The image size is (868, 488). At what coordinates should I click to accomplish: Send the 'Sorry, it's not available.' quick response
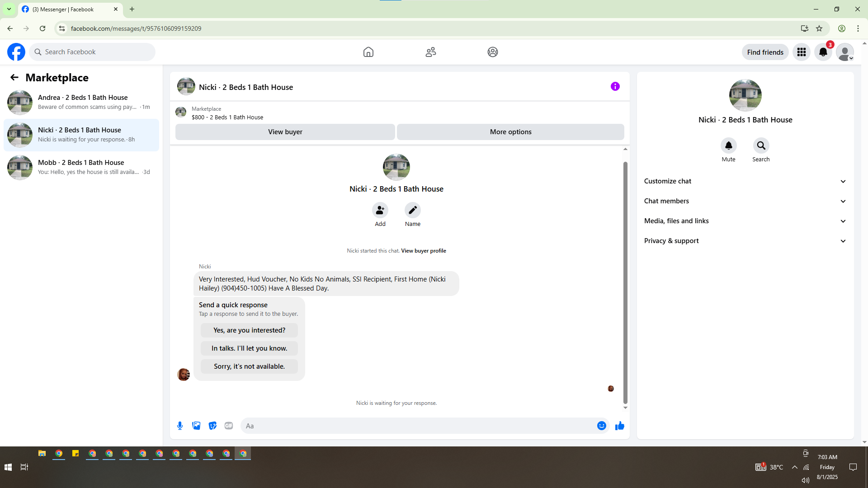coord(249,366)
